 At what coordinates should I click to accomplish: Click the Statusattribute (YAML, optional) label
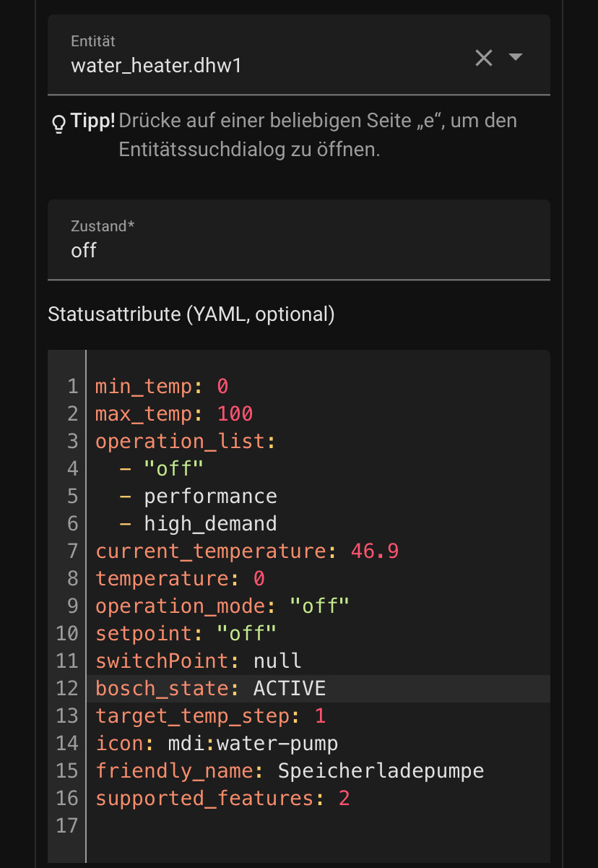tap(191, 314)
